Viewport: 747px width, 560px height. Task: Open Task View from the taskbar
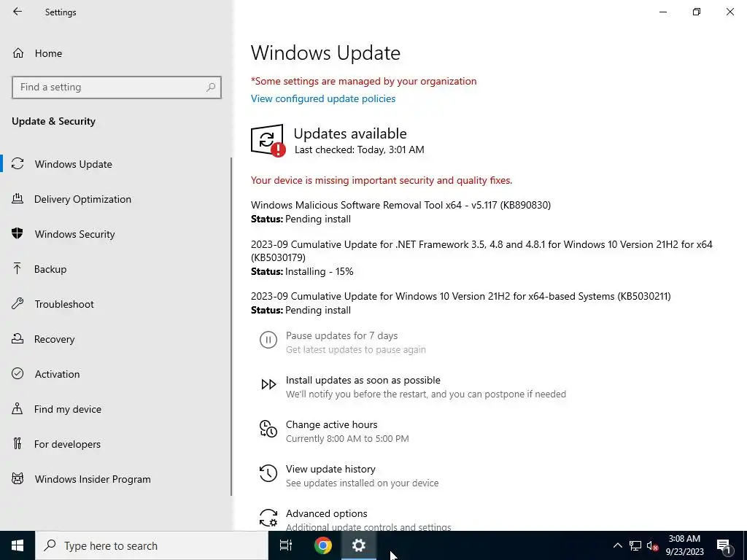pos(286,545)
